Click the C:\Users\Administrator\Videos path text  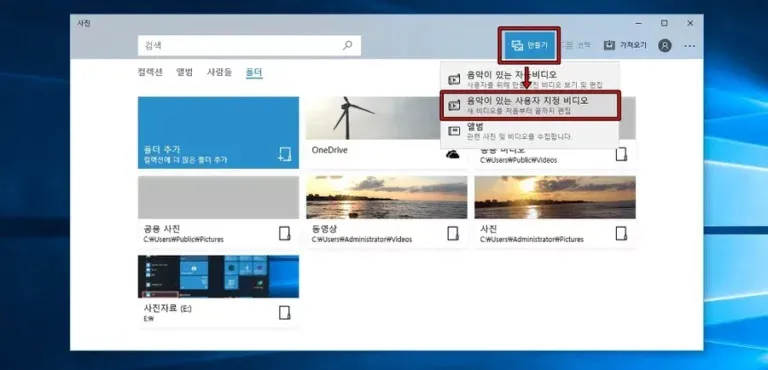tap(362, 240)
